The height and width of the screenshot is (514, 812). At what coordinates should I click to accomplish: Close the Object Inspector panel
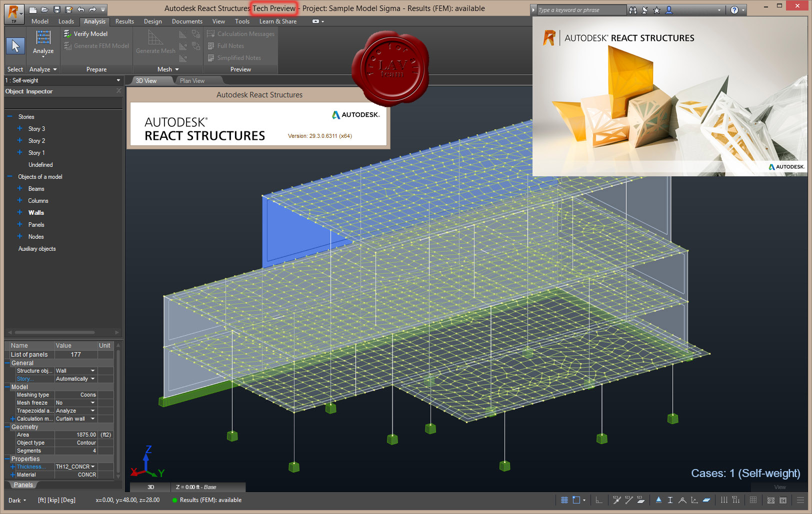tap(119, 91)
